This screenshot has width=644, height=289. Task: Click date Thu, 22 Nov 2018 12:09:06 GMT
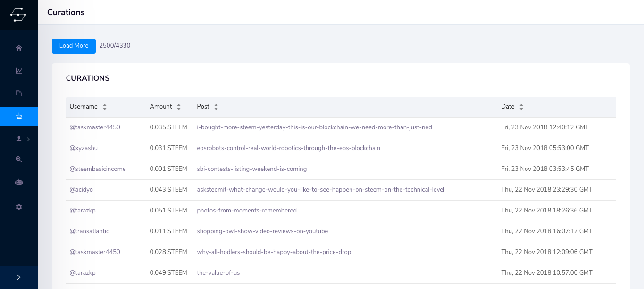click(x=547, y=252)
